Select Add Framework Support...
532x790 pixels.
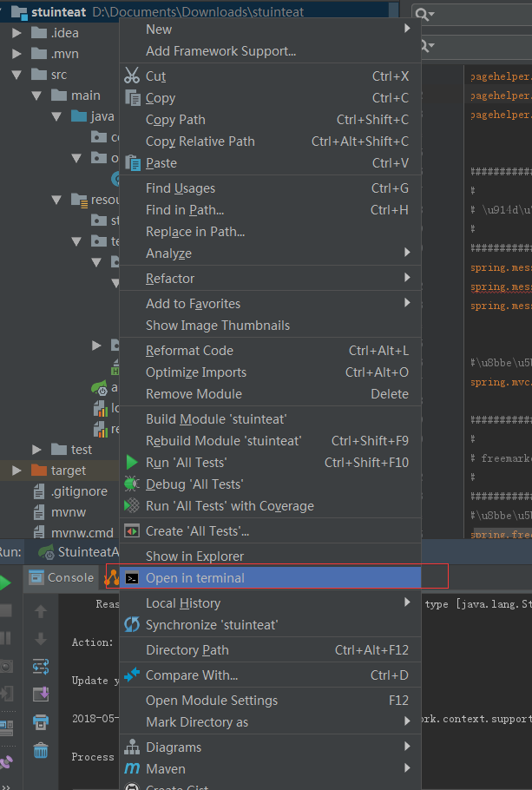click(270, 51)
